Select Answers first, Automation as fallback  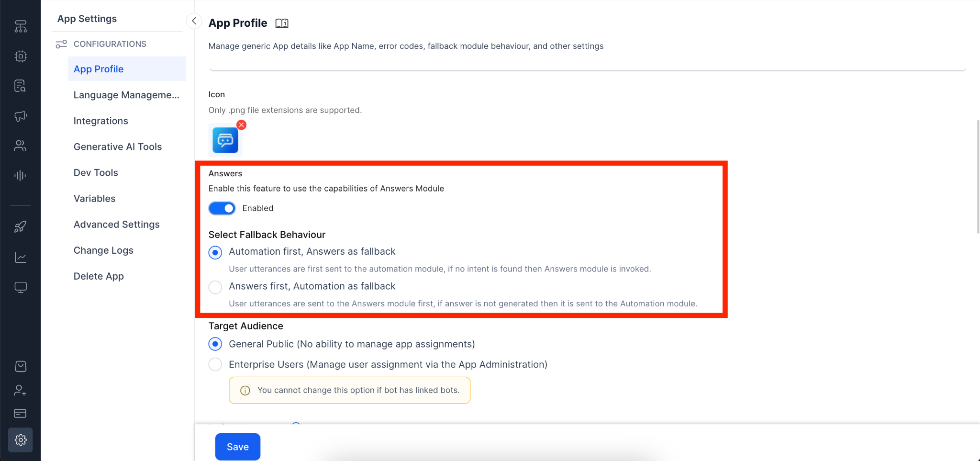coord(215,287)
